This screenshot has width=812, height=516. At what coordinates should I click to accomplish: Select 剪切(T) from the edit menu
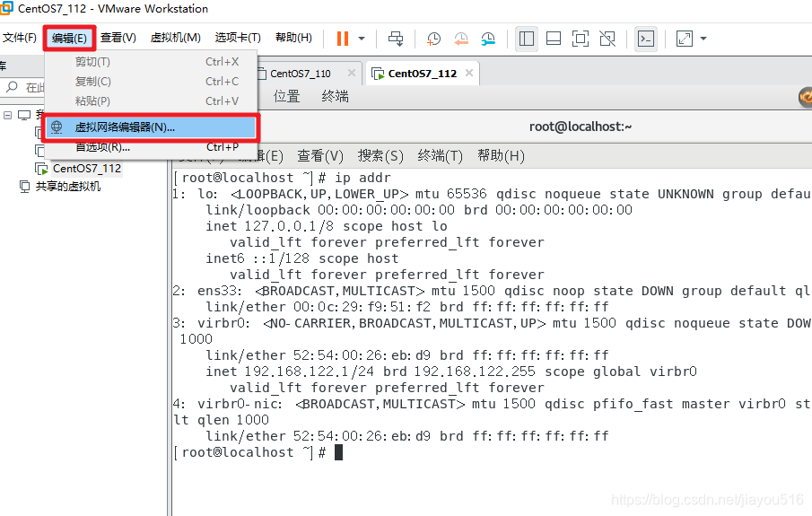pos(151,62)
